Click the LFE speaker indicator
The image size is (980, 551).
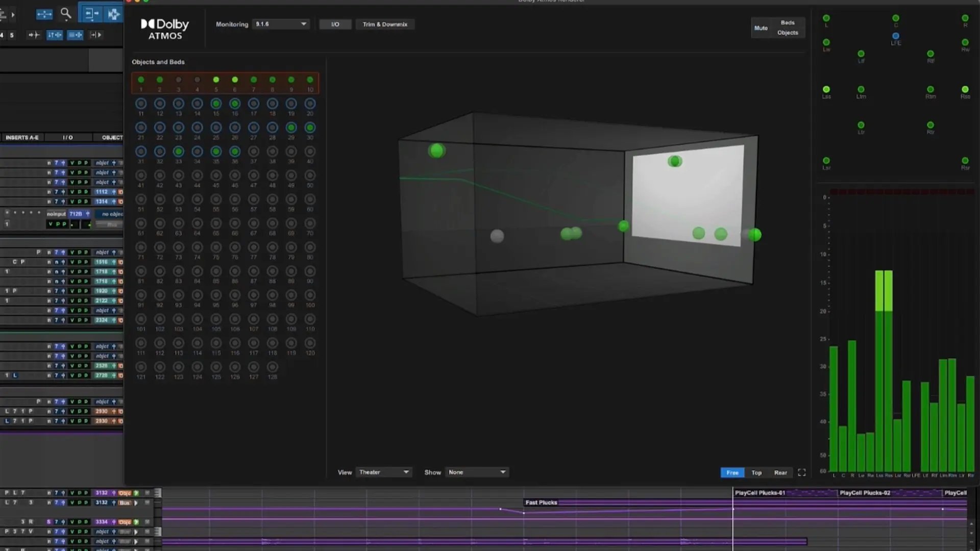pos(896,36)
